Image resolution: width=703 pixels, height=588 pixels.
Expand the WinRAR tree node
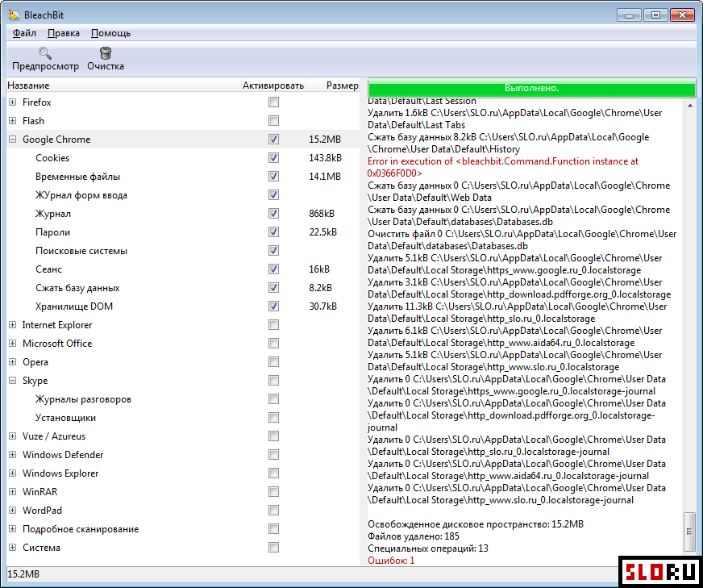(13, 492)
